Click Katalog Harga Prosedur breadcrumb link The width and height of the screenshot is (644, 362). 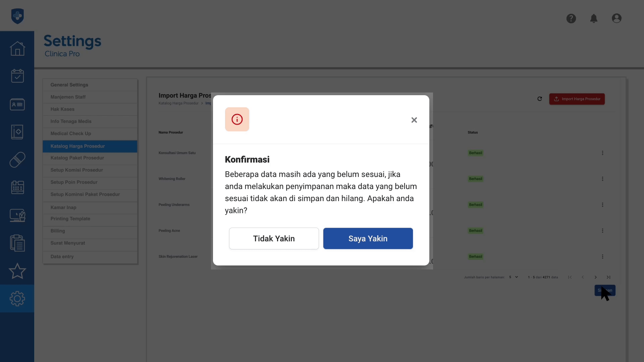point(178,103)
